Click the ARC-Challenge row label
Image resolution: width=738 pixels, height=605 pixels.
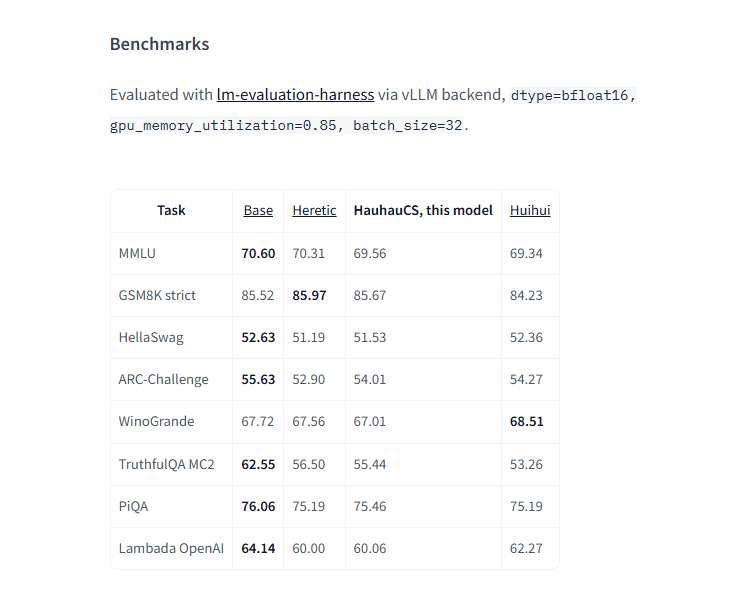[163, 379]
